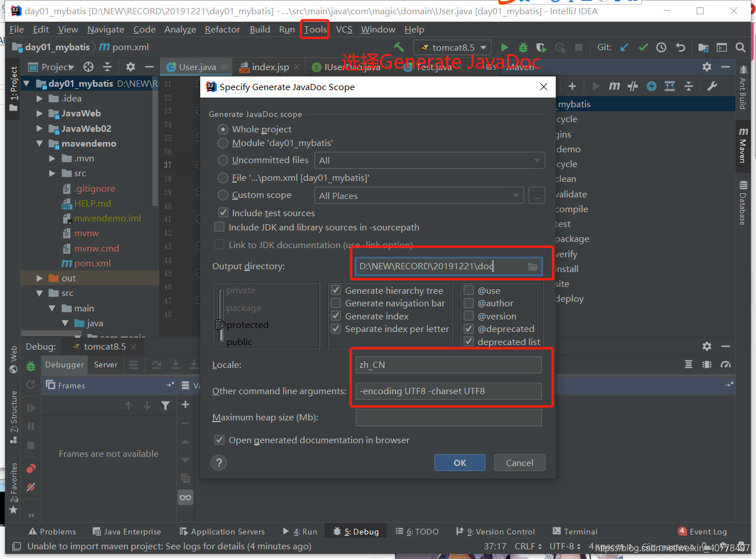This screenshot has height=559, width=756.
Task: Open Event Log in status bar
Action: pyautogui.click(x=702, y=532)
